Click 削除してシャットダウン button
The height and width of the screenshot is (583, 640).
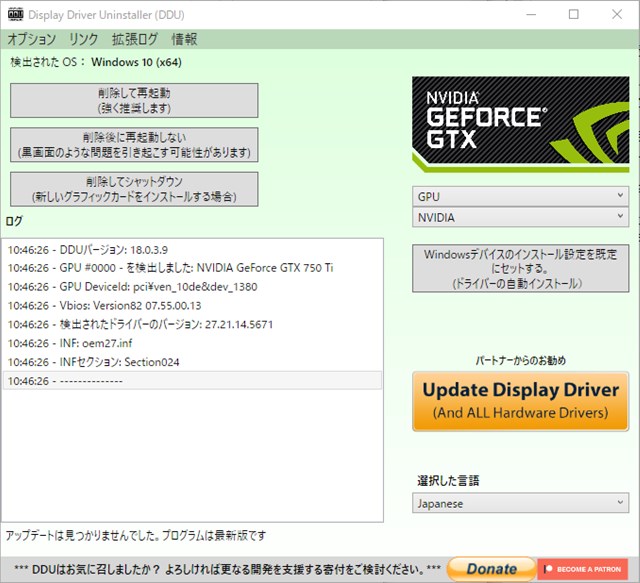click(134, 189)
